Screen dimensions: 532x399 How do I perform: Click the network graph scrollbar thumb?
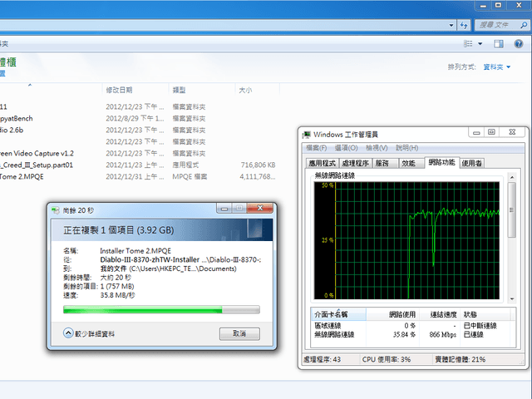pyautogui.click(x=512, y=209)
